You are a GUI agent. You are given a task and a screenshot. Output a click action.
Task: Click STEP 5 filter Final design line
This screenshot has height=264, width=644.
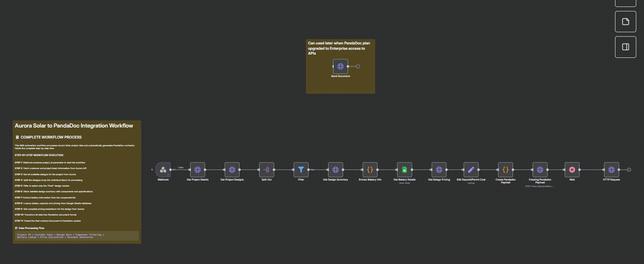point(42,186)
